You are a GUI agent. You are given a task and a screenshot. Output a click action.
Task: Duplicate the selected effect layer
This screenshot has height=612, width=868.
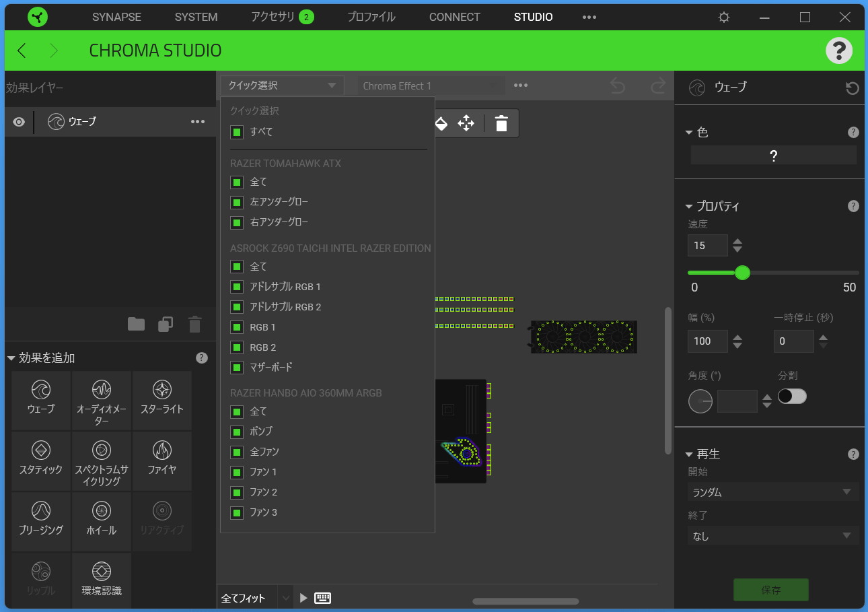pos(166,325)
